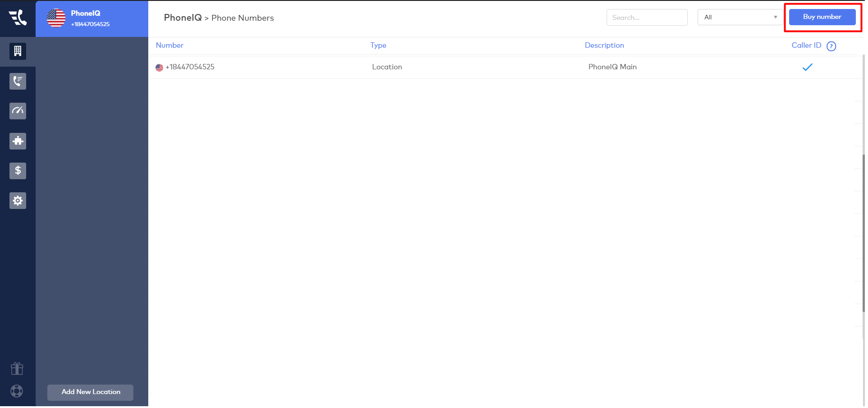Click the Add New Location button
Viewport: 868px width, 408px height.
coord(90,392)
